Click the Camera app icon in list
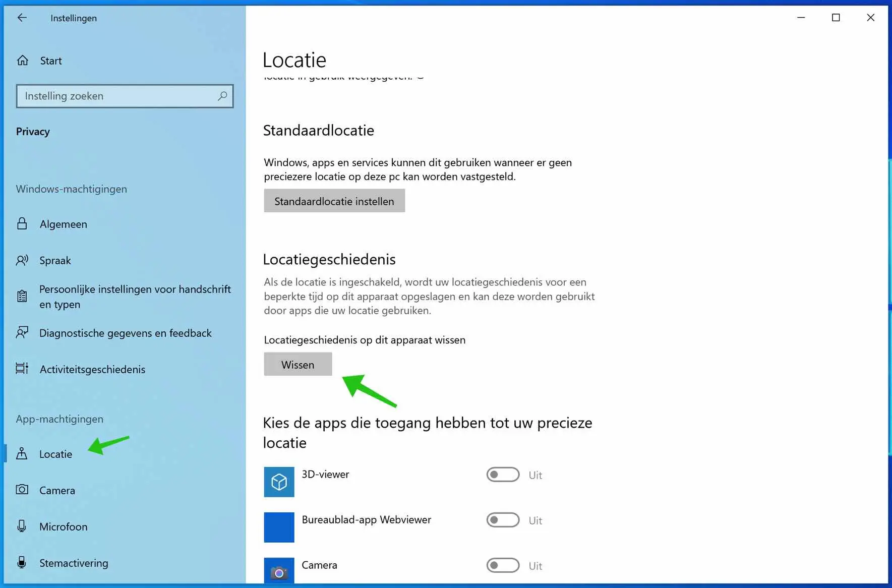 (279, 571)
